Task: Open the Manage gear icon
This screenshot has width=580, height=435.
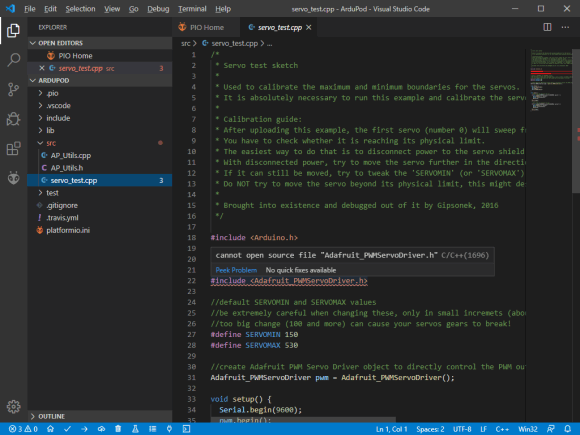Action: tap(13, 407)
